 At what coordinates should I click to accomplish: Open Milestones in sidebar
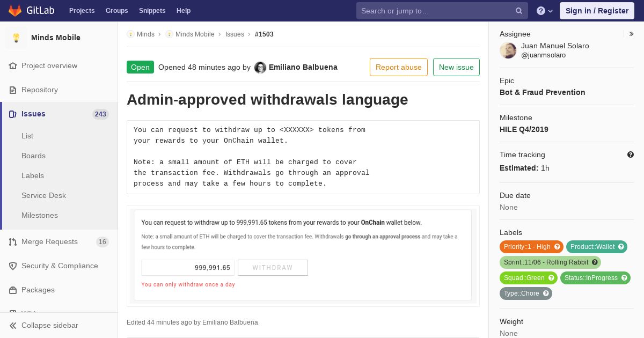40,215
